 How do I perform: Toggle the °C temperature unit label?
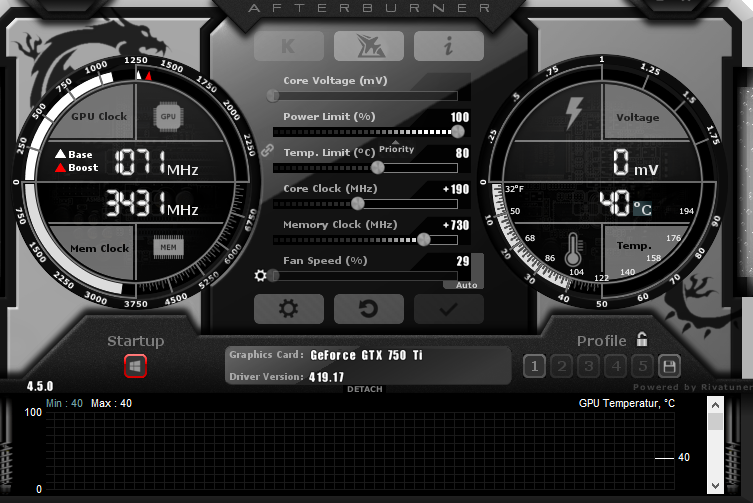(642, 209)
